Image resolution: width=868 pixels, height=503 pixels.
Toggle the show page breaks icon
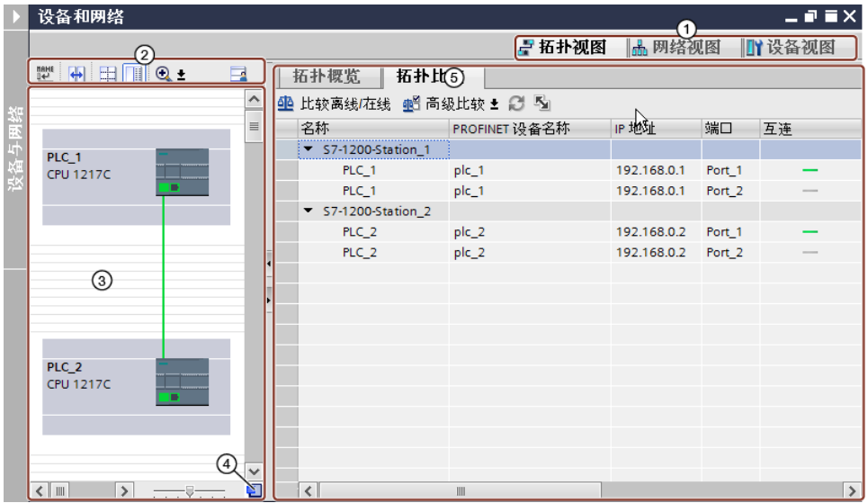tap(107, 74)
